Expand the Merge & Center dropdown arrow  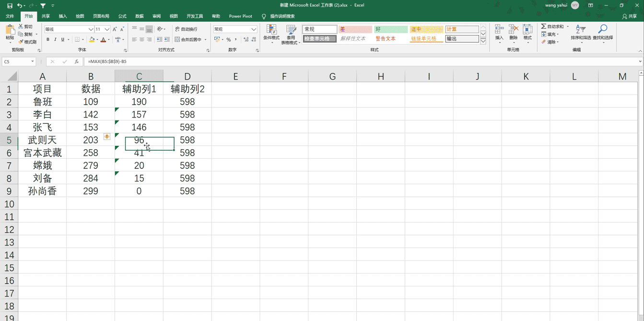point(205,39)
